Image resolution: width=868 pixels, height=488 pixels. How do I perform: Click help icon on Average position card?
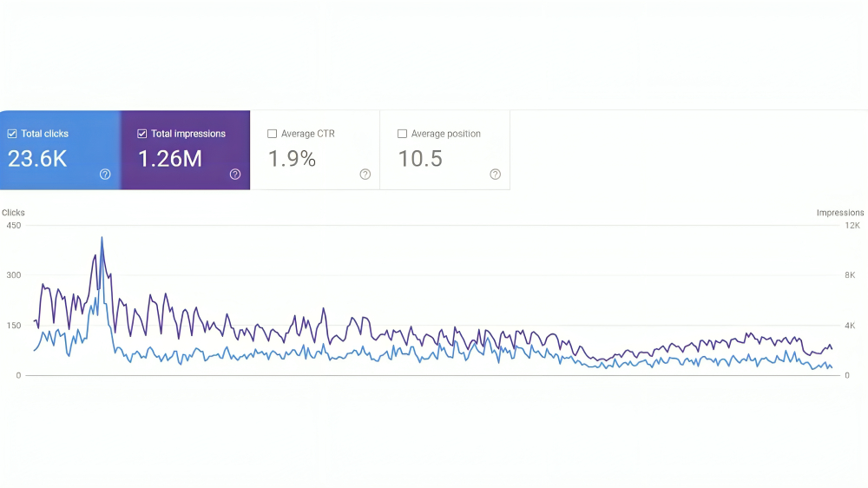pyautogui.click(x=495, y=174)
